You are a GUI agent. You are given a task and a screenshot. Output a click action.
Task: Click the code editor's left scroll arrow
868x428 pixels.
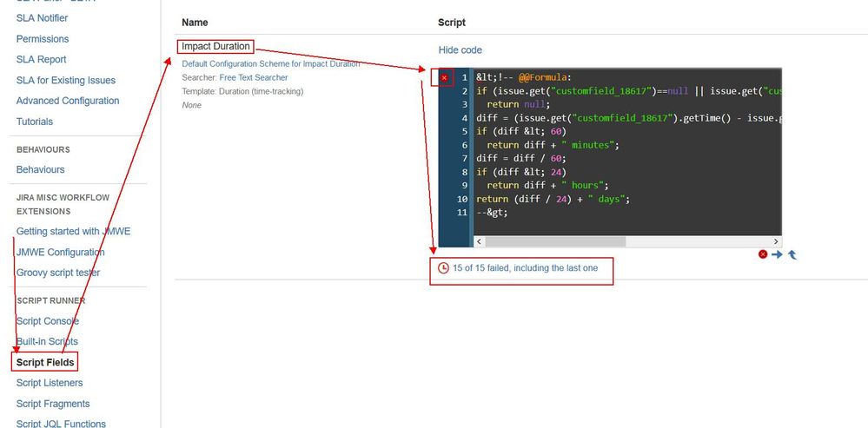479,241
